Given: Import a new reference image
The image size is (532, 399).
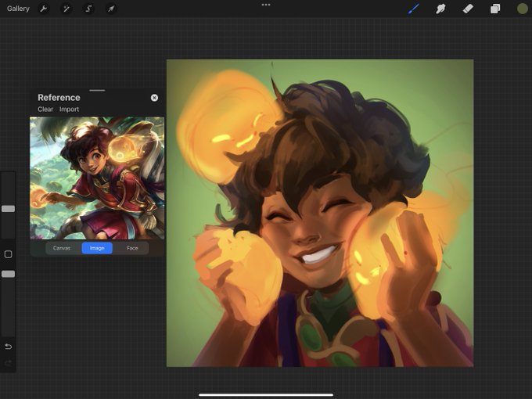Looking at the screenshot, I should (x=69, y=110).
